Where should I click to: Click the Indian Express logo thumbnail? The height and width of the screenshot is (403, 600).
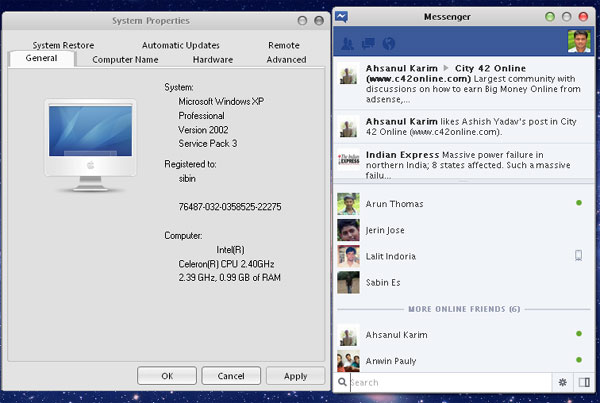tap(348, 159)
